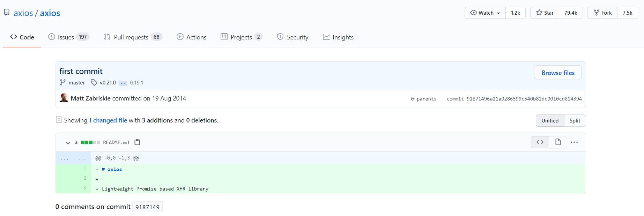The width and height of the screenshot is (644, 216).
Task: Click 'committed on 19 Aug 2014' date
Action: [x=149, y=98]
